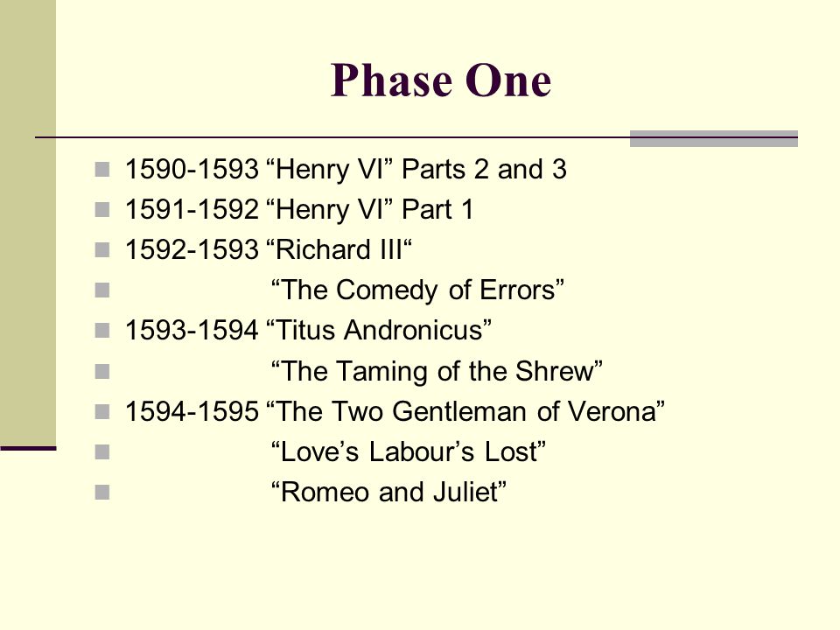This screenshot has width=840, height=630.
Task: Click the gray accent bar under the title
Action: click(x=714, y=138)
